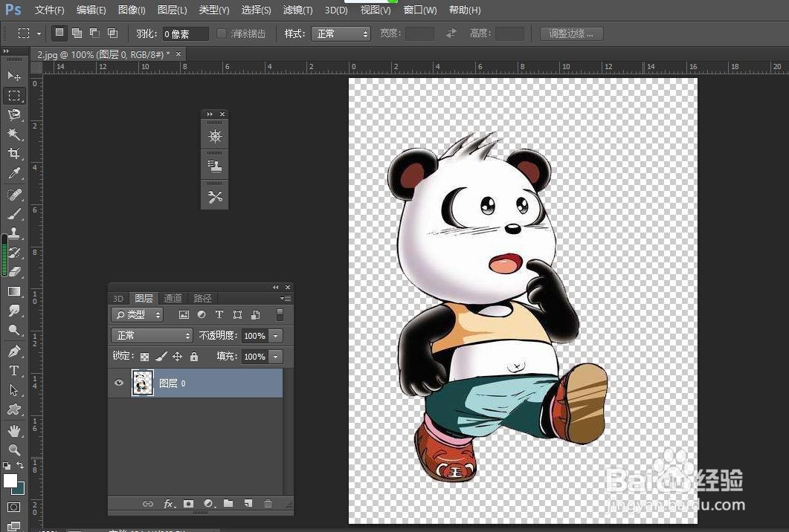Select the Eyedropper tool
Image resolution: width=789 pixels, height=532 pixels.
(x=14, y=173)
